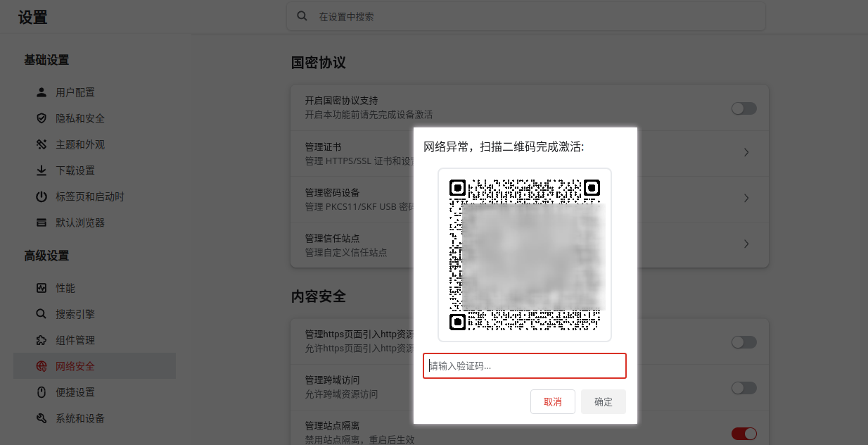Click the 性能 monitor icon
The height and width of the screenshot is (445, 868).
42,288
